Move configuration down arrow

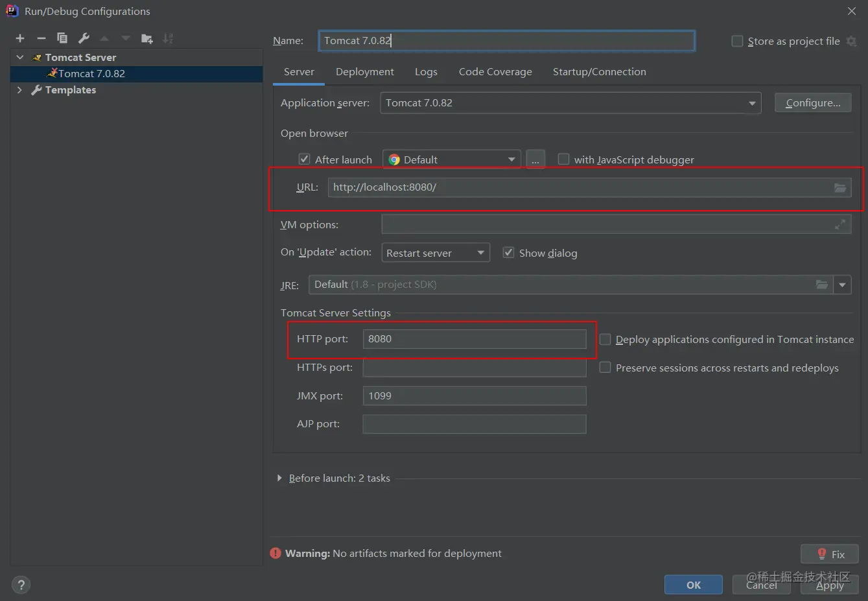(126, 38)
